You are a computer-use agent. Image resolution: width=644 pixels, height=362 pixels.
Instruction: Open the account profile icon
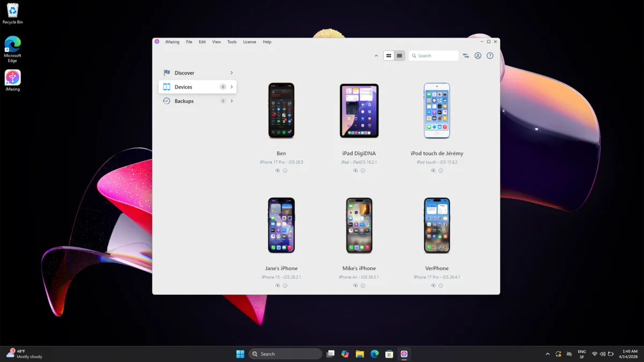(478, 56)
